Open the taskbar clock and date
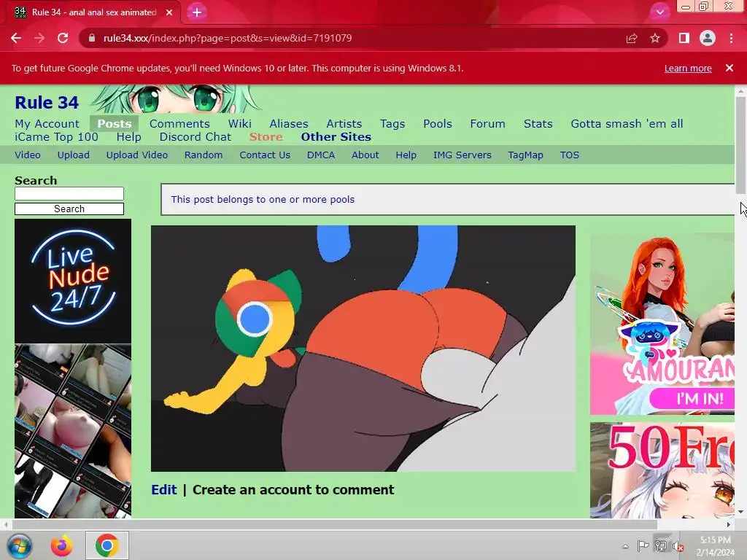The height and width of the screenshot is (560, 747). (715, 546)
